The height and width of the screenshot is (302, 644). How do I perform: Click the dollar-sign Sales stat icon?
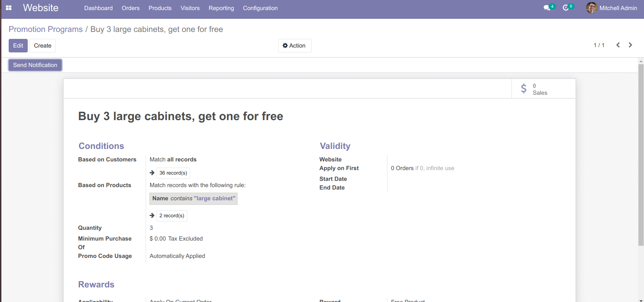point(524,89)
